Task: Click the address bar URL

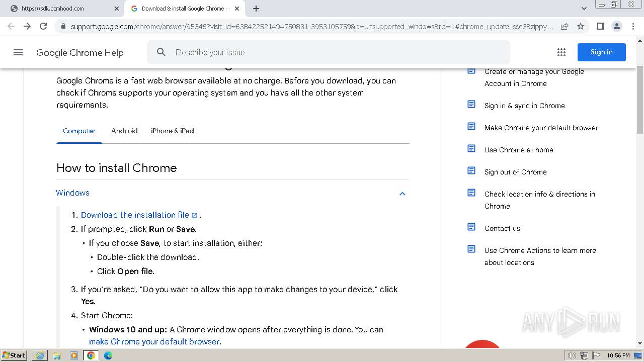Action: (312, 26)
